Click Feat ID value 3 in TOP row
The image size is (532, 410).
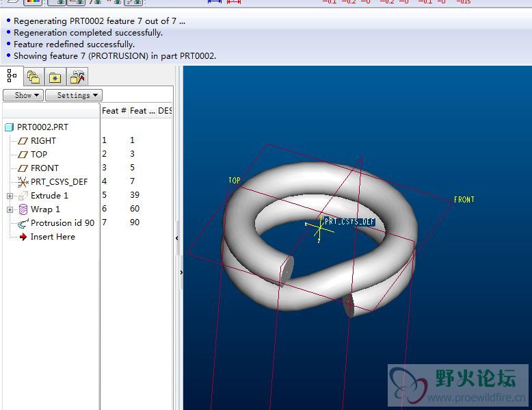(133, 154)
